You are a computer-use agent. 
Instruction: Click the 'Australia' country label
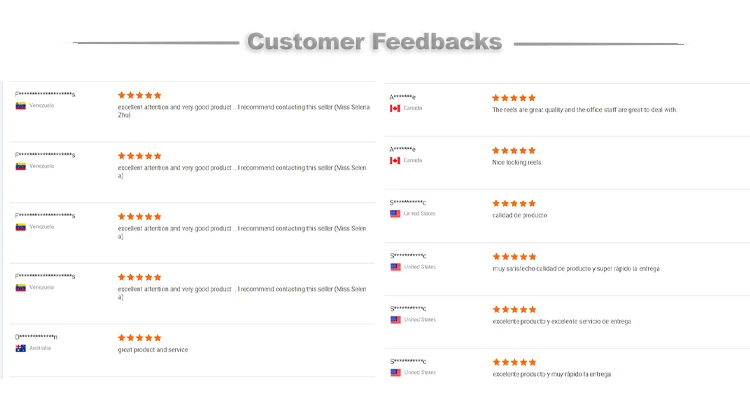[40, 348]
